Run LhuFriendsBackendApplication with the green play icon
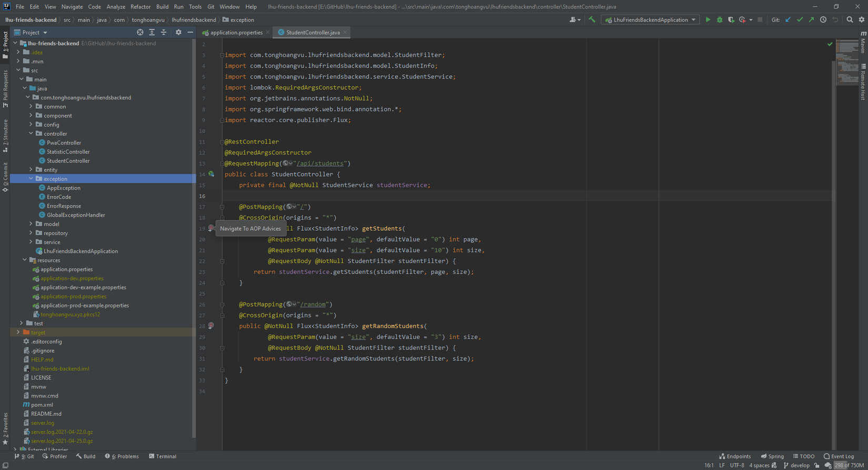 click(x=708, y=20)
